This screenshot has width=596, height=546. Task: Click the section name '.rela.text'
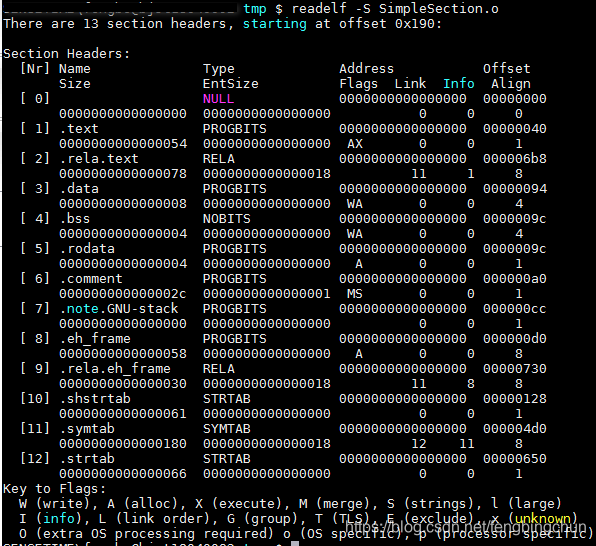point(99,159)
